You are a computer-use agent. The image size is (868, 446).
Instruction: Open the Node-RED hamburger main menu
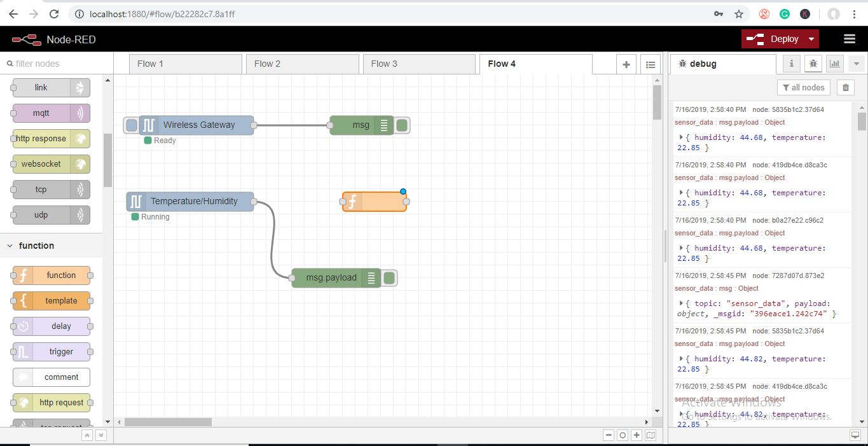(850, 39)
